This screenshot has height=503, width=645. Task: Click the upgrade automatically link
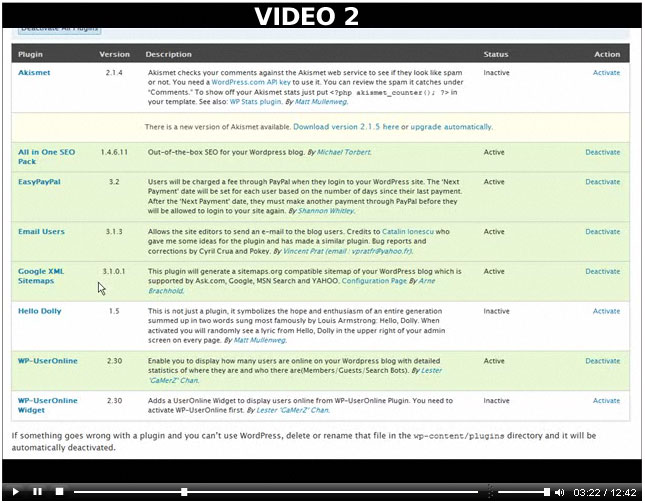(x=451, y=127)
